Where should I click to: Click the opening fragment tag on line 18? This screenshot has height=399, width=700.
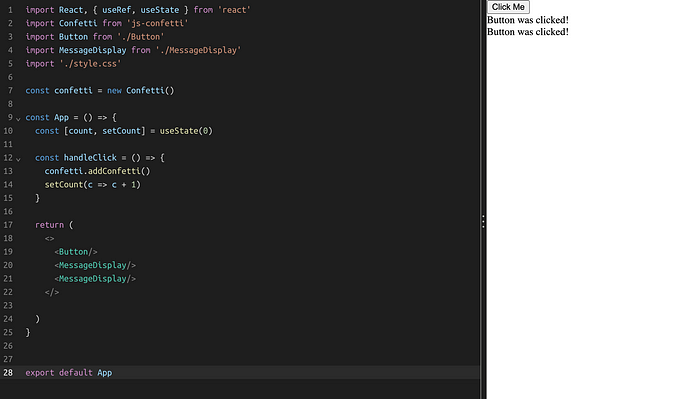(x=49, y=238)
